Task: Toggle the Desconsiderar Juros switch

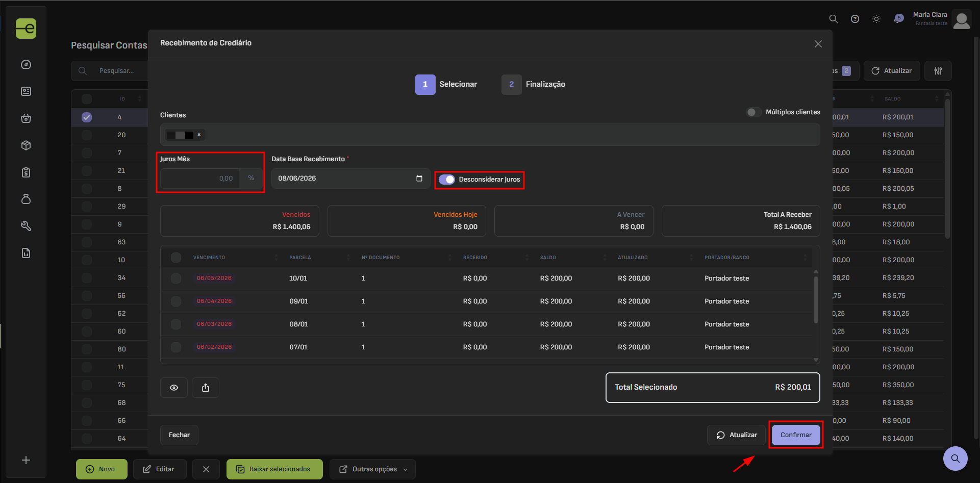Action: click(x=447, y=180)
